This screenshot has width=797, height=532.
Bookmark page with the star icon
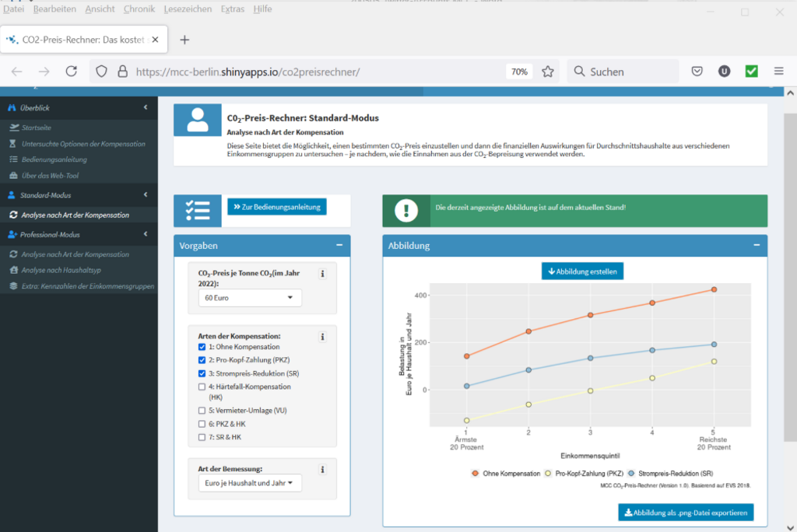point(547,72)
